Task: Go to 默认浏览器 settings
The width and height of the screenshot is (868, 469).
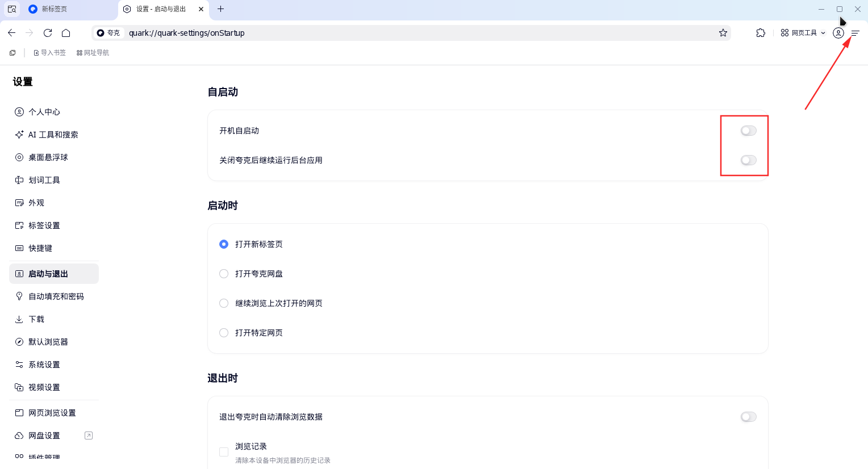Action: 54,342
